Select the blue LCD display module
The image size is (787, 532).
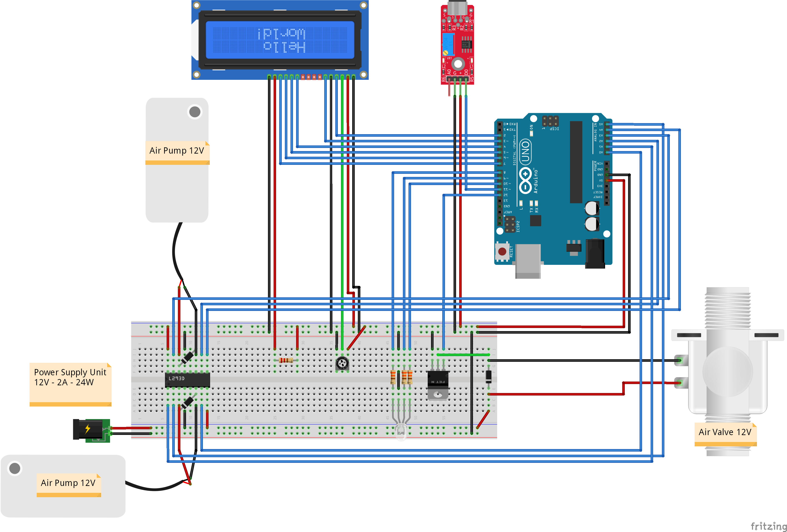[x=280, y=40]
